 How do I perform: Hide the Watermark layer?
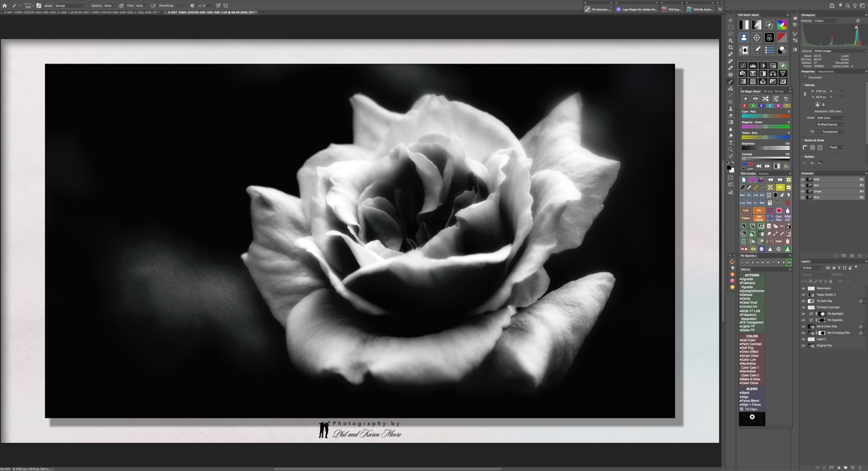click(x=803, y=288)
